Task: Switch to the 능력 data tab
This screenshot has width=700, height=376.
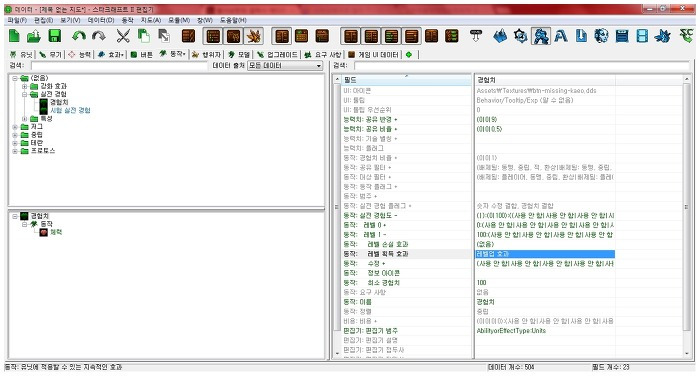Action: coord(79,54)
